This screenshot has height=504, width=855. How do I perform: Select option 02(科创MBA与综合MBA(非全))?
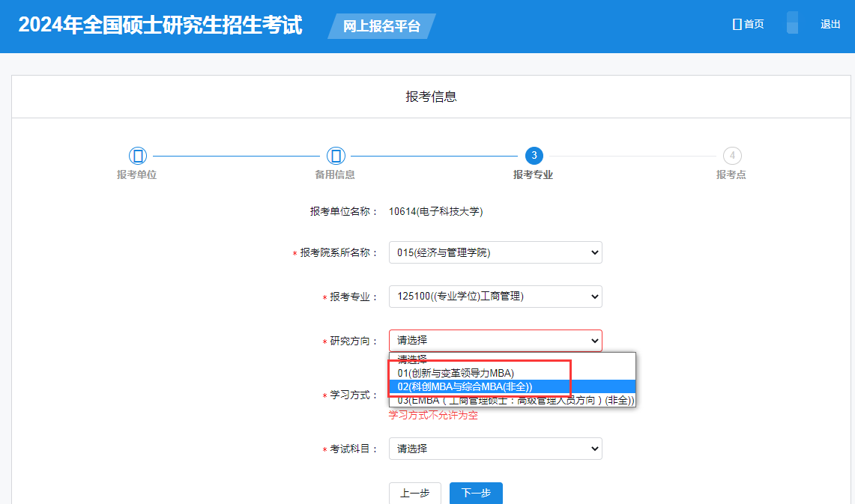(x=465, y=386)
